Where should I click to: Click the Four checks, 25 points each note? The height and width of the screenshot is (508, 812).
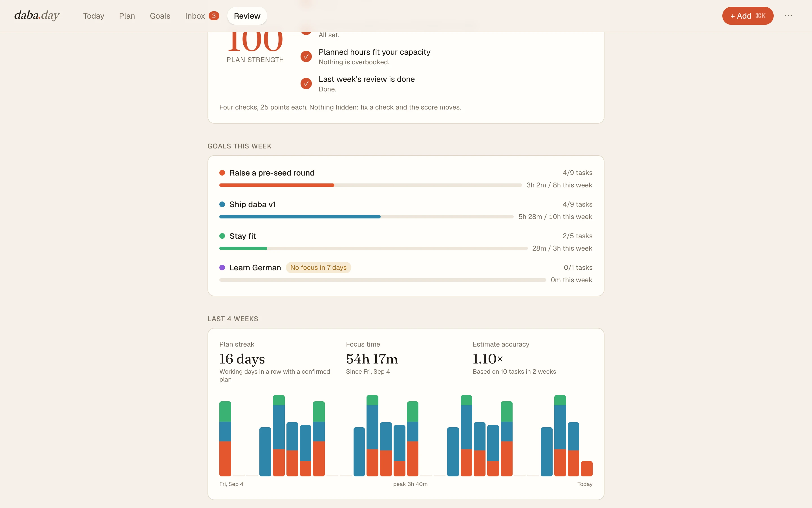(x=340, y=107)
